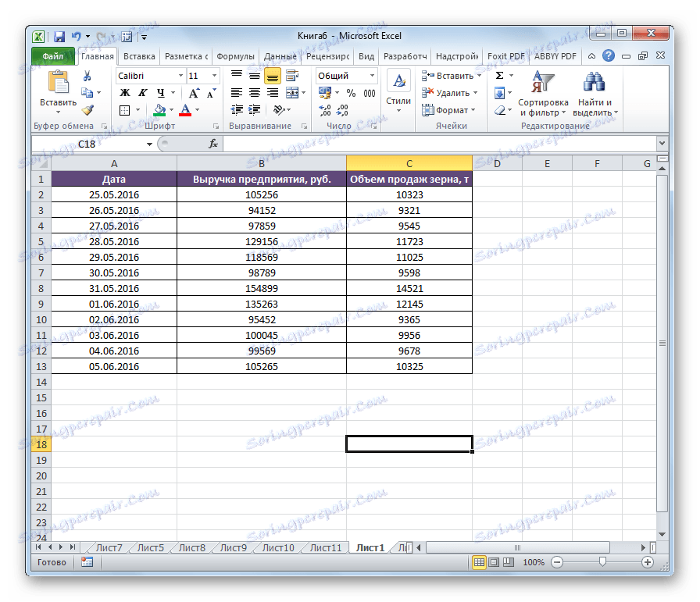
Task: Select column B header
Action: [x=262, y=163]
